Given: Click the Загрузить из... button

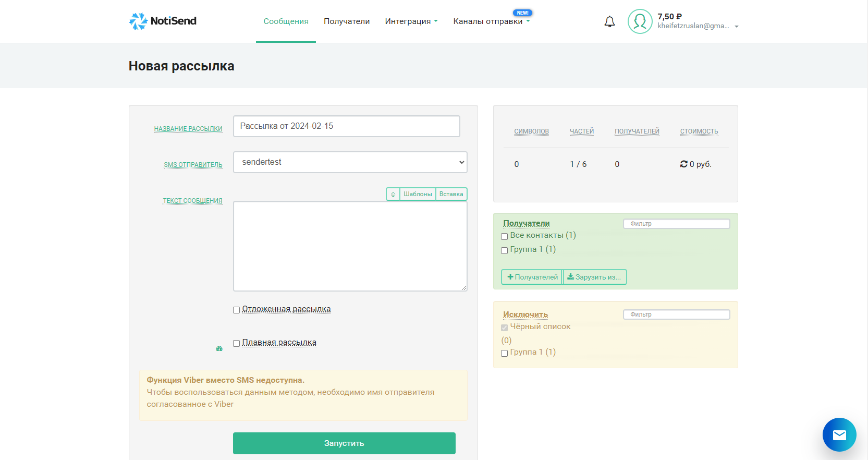Looking at the screenshot, I should (x=595, y=277).
